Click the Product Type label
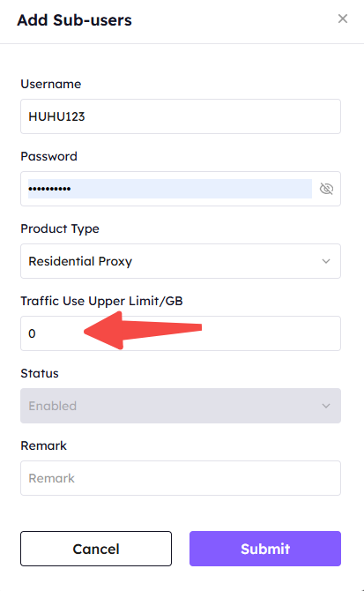 pos(60,228)
